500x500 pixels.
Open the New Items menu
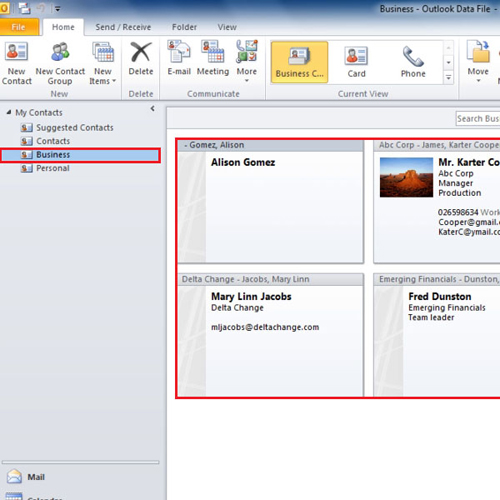(103, 63)
